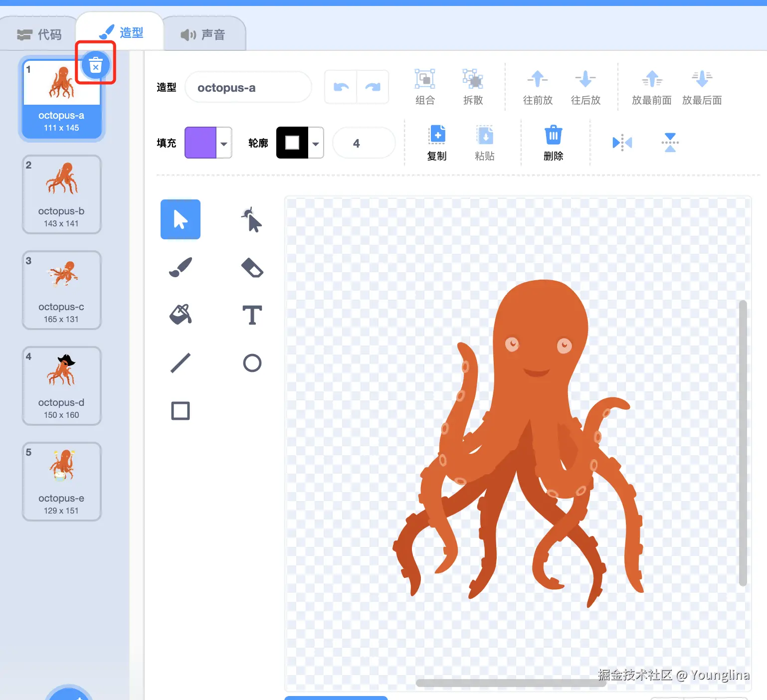
Task: Click the costume name field octopus-a
Action: point(248,87)
